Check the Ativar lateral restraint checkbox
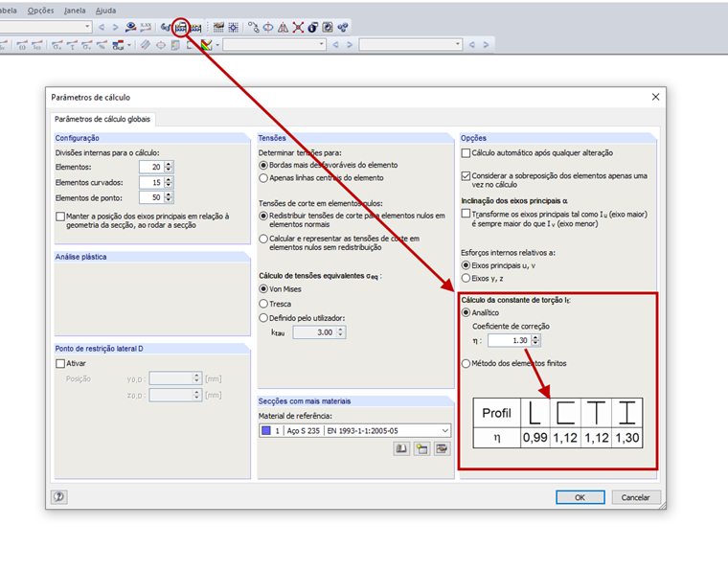 point(60,363)
